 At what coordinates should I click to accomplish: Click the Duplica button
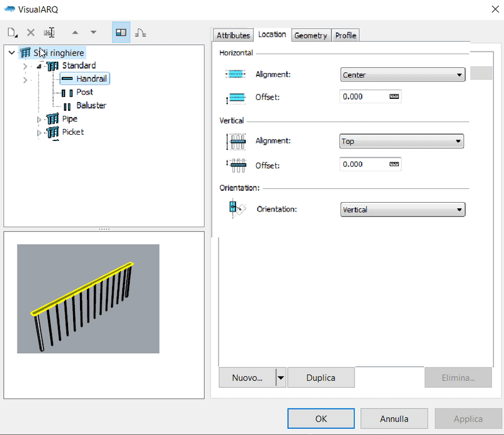coord(321,378)
